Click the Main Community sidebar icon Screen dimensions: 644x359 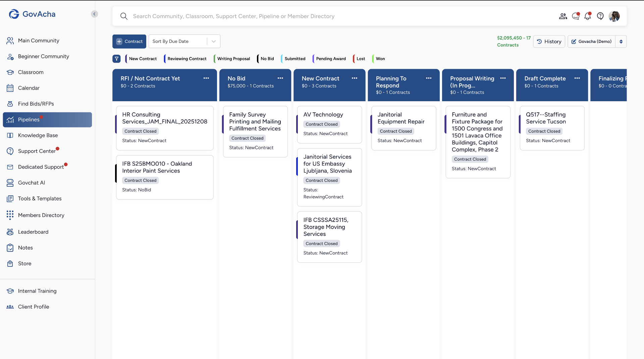10,41
